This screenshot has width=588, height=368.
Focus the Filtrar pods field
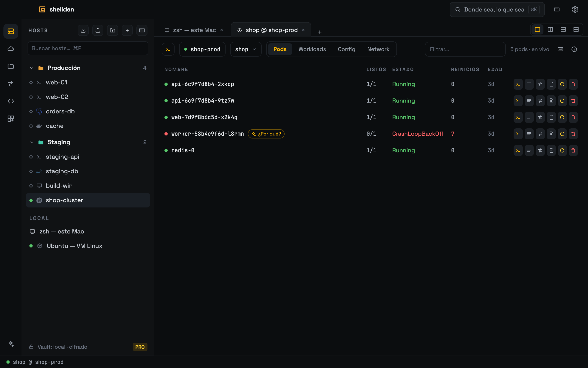click(465, 49)
